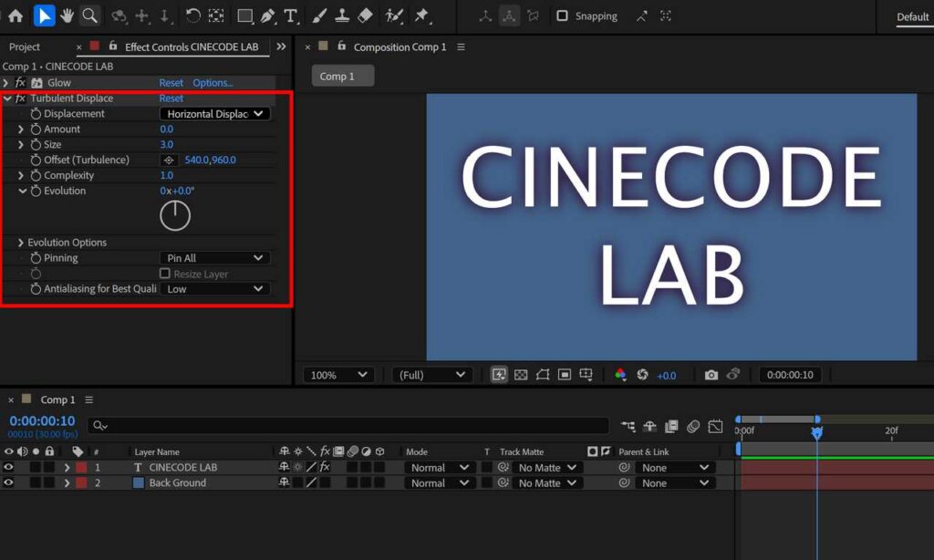Toggle the Size stopwatch for keyframing
934x560 pixels.
(x=36, y=144)
